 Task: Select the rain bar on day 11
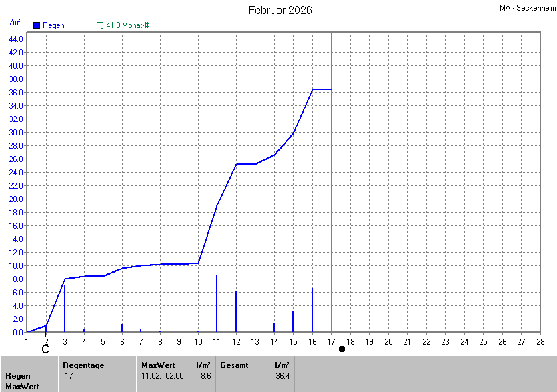(217, 304)
